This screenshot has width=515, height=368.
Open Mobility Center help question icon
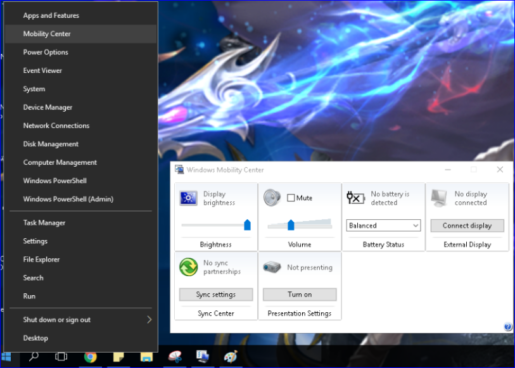pos(508,327)
